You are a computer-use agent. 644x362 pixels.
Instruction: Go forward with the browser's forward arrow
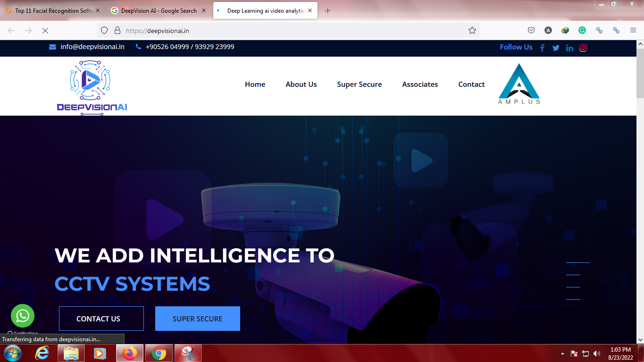coord(28,30)
